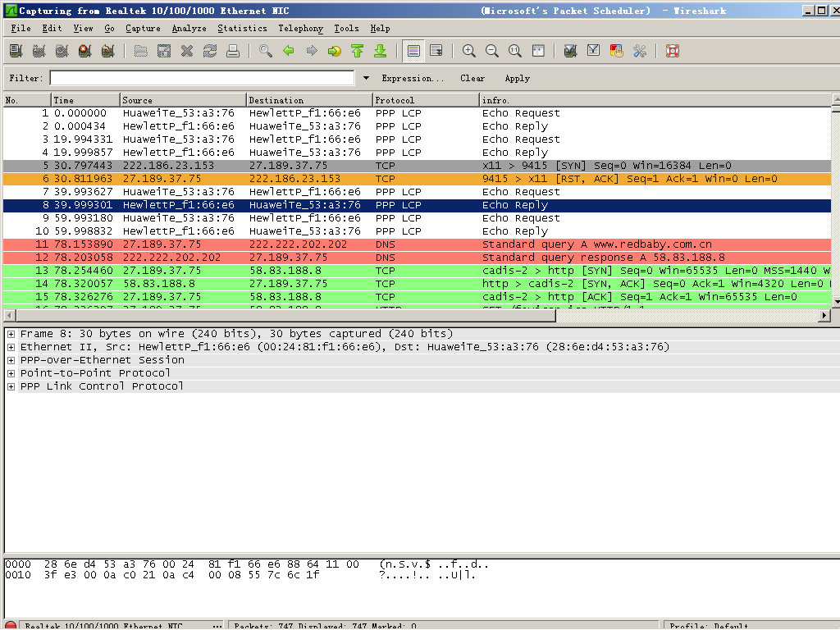Viewport: 840px width, 630px height.
Task: Open the Statistics menu
Action: [242, 29]
